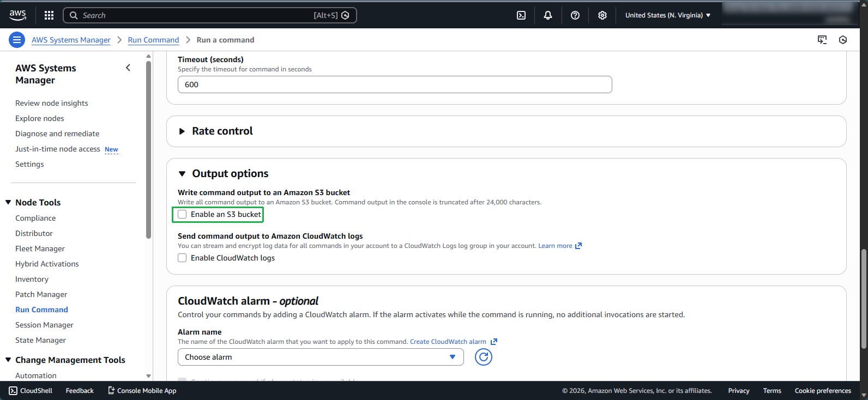Viewport: 868px width, 400px height.
Task: Focus the top Search box
Action: click(210, 15)
